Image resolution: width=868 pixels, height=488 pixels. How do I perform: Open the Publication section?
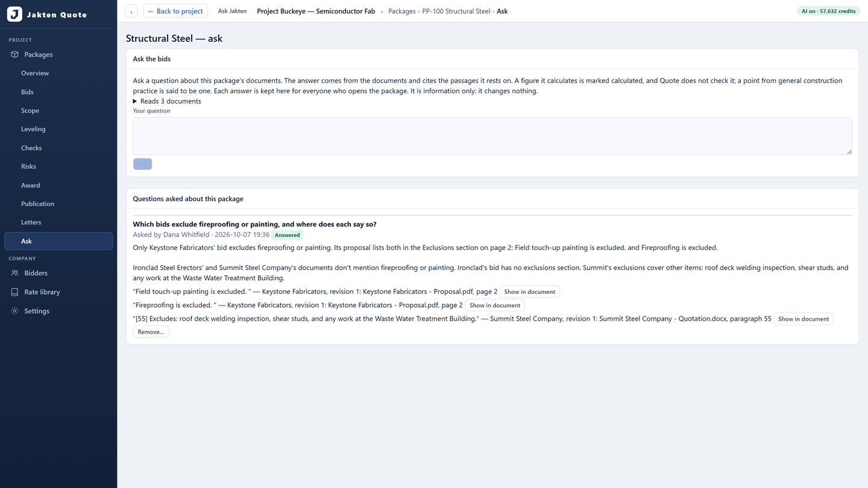[x=58, y=204]
